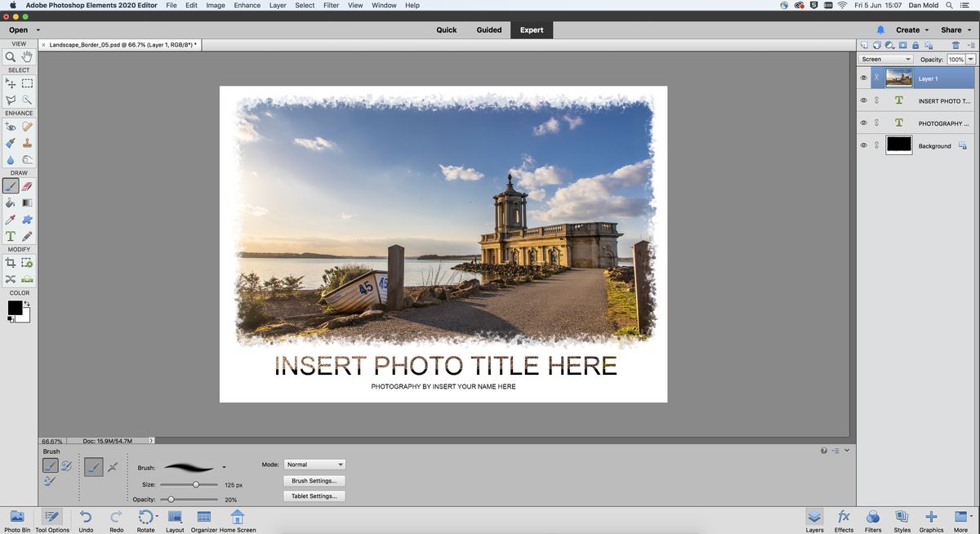Open the Screen blend mode dropdown
The image size is (980, 534).
tap(885, 58)
